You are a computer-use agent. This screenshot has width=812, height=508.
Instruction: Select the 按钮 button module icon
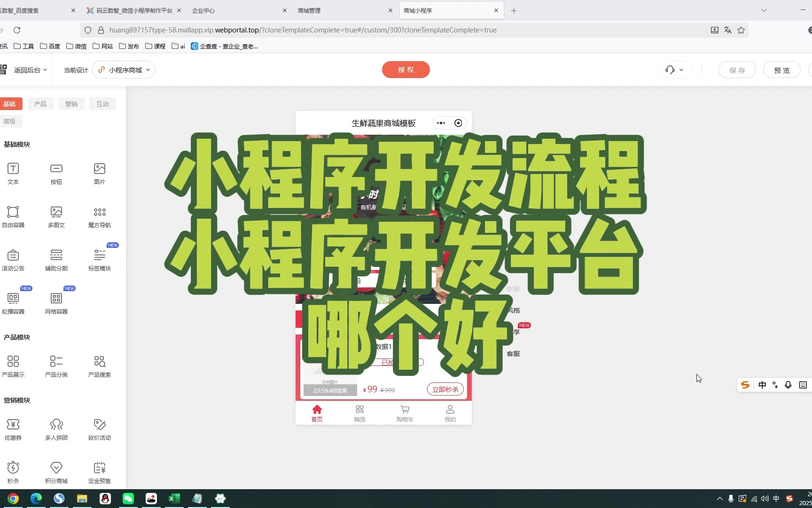(56, 169)
